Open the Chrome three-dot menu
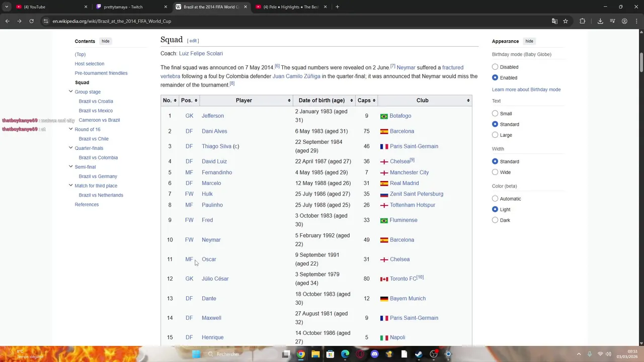This screenshot has height=362, width=644. (636, 21)
